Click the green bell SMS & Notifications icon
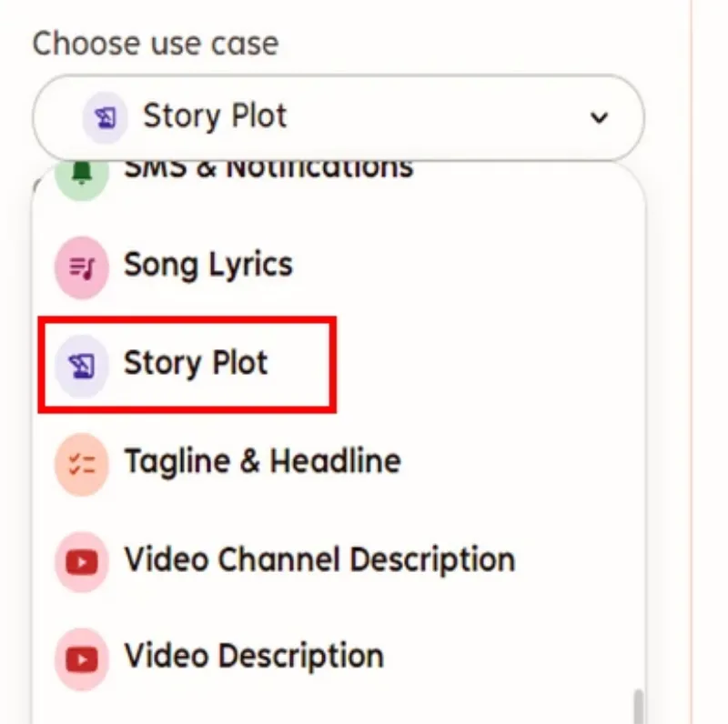The width and height of the screenshot is (728, 724). [x=82, y=174]
